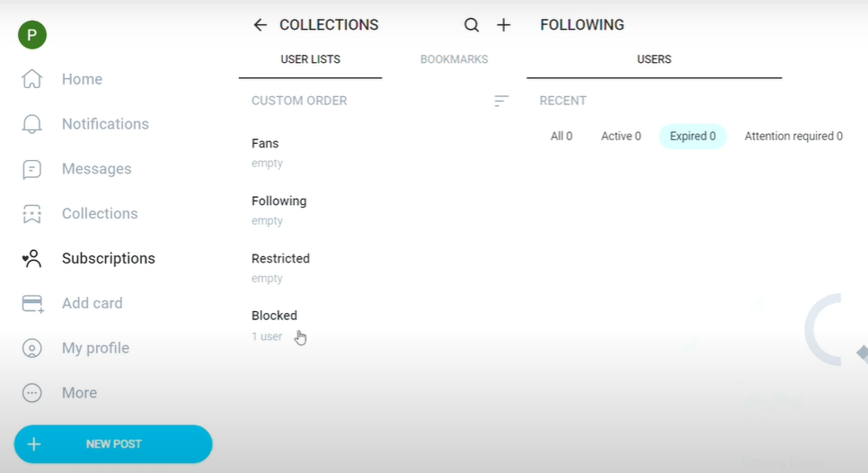Switch to the BOOKMARKS tab

(x=454, y=60)
